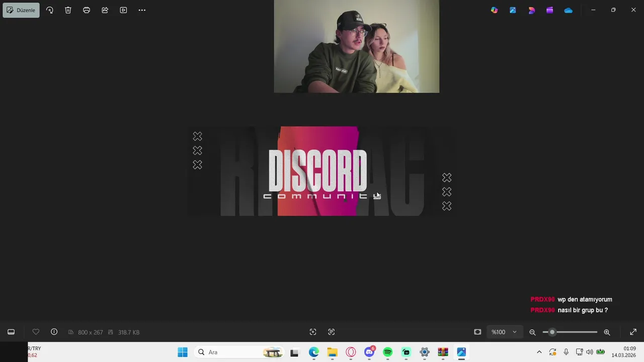Screen dimensions: 644x362
Task: Adjust the zoom slider handle
Action: pos(552,332)
